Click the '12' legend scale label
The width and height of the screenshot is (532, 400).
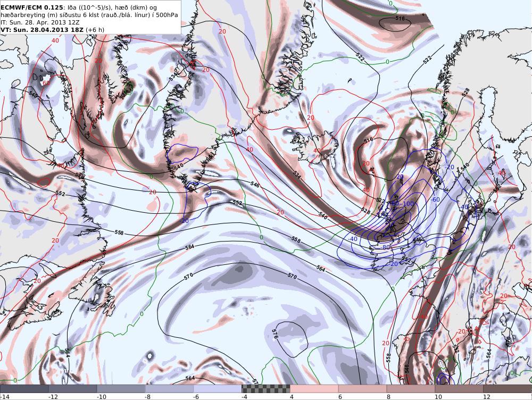pyautogui.click(x=487, y=397)
